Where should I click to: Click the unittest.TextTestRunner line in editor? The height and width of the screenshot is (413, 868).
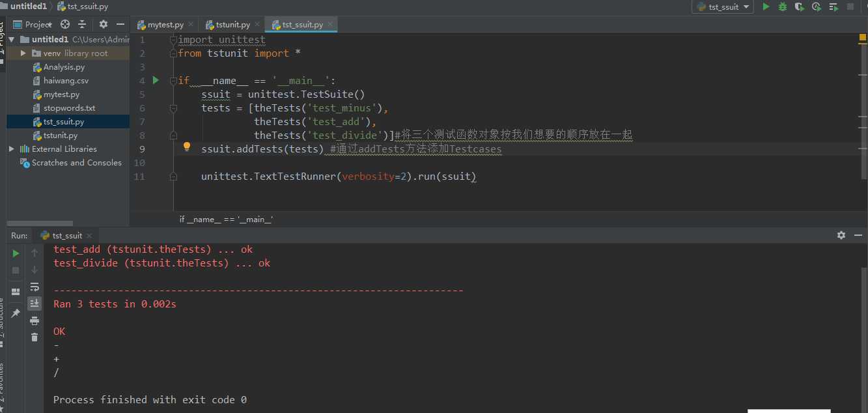(x=339, y=177)
